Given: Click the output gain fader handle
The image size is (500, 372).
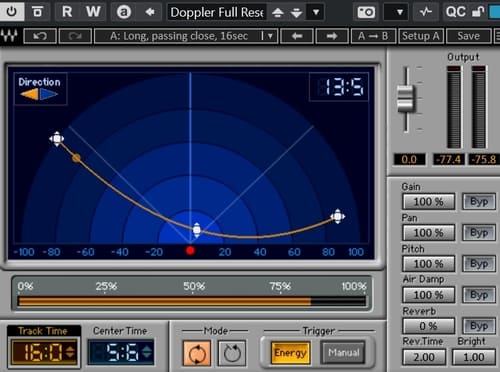Looking at the screenshot, I should [406, 98].
